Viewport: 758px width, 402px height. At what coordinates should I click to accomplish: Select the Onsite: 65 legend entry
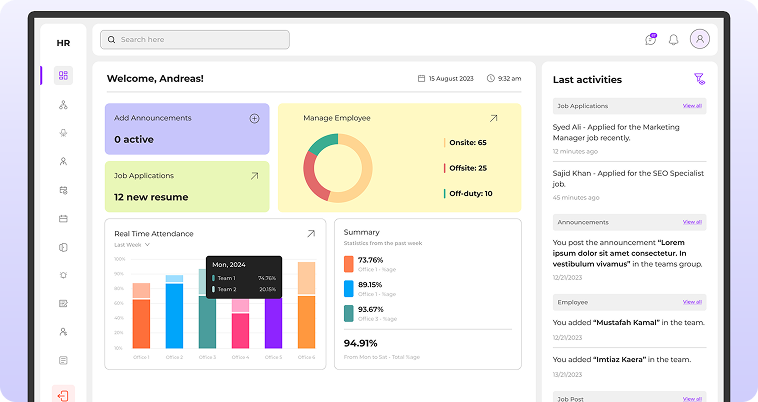pyautogui.click(x=465, y=143)
